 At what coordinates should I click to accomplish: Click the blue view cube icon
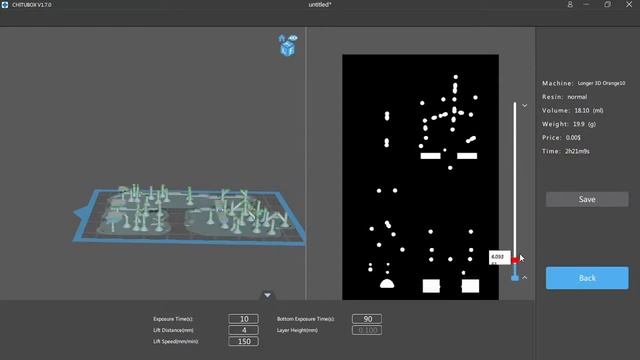click(x=288, y=49)
